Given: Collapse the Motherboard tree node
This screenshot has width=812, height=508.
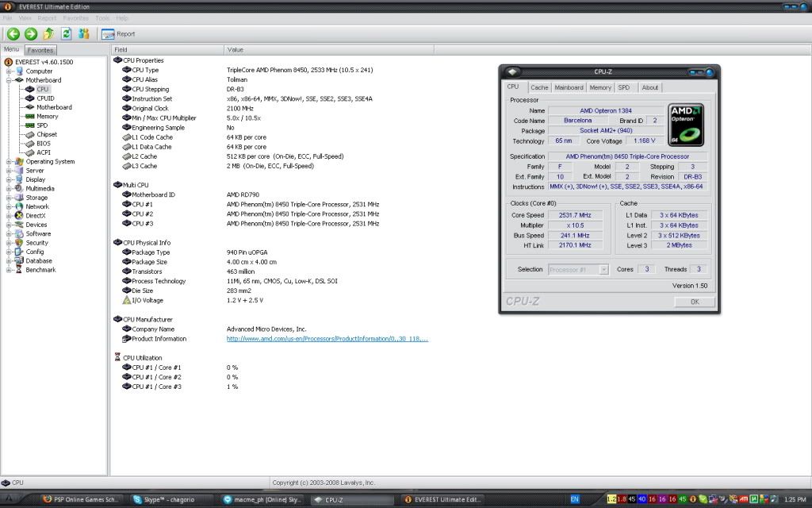Looking at the screenshot, I should (9, 80).
